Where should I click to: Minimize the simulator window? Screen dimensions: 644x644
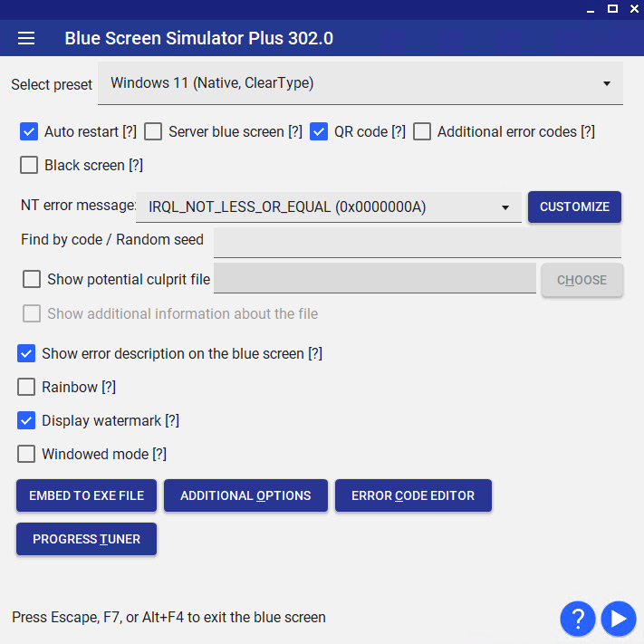click(x=591, y=9)
